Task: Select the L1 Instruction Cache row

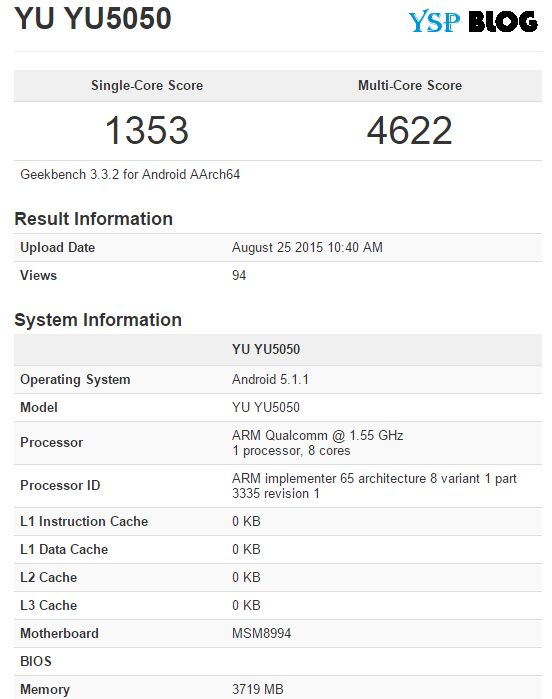Action: [278, 521]
